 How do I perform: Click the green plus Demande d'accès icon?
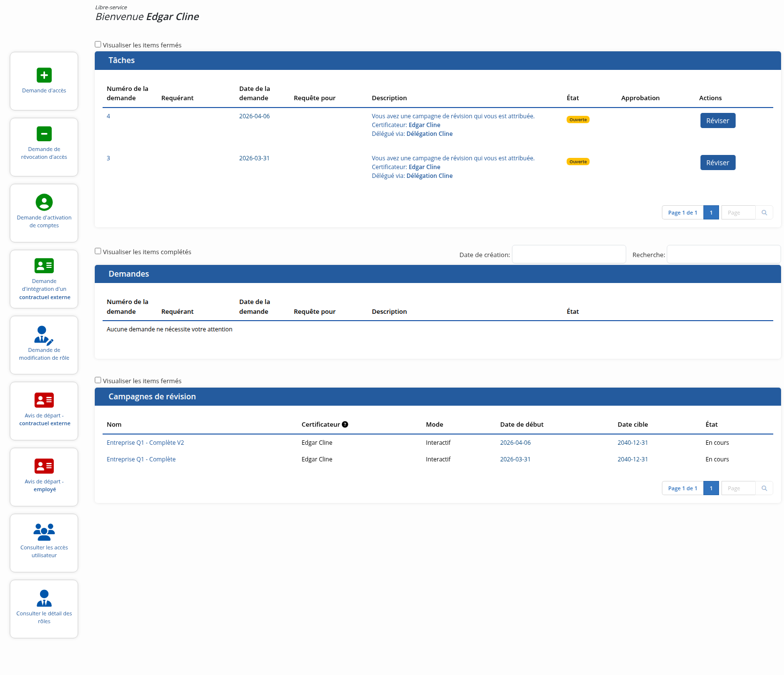pyautogui.click(x=44, y=75)
